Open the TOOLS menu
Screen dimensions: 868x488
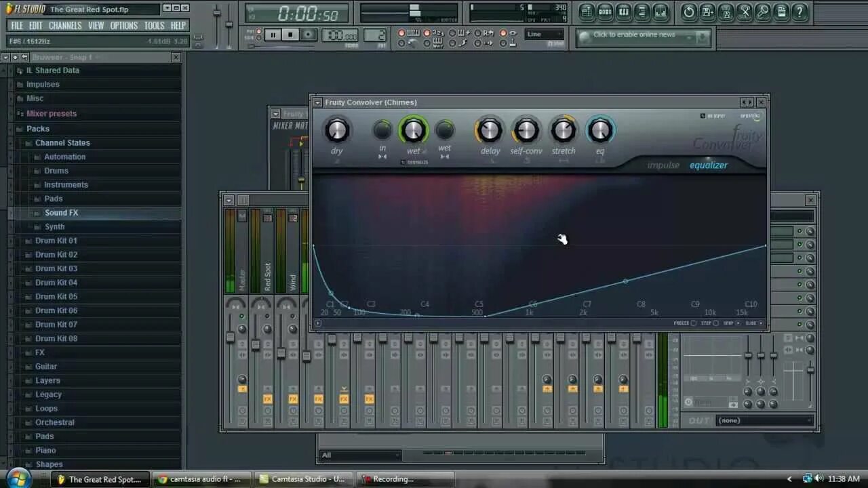(x=154, y=26)
